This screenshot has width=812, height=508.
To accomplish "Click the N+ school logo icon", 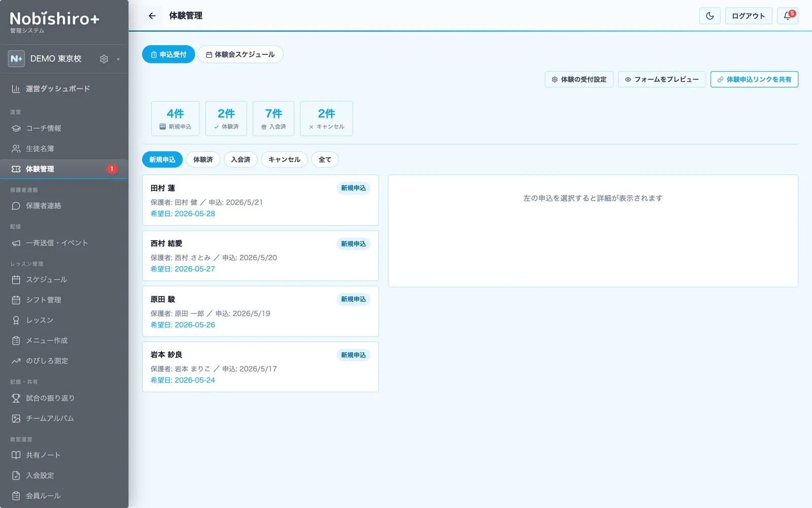I will point(16,59).
